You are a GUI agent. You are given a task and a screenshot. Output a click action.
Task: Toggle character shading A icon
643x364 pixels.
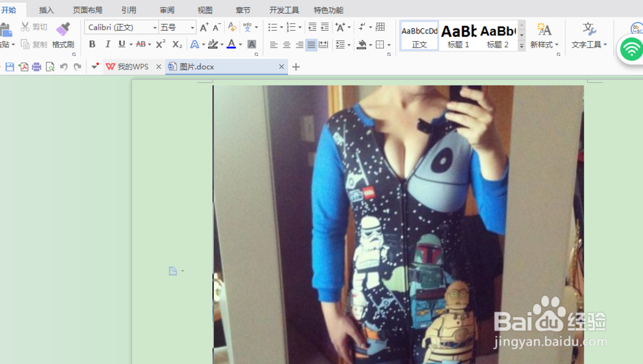click(252, 44)
